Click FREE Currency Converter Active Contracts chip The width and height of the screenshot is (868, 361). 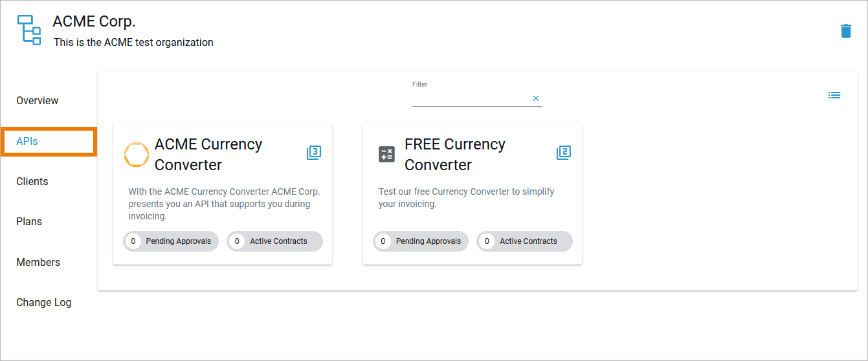tap(525, 241)
